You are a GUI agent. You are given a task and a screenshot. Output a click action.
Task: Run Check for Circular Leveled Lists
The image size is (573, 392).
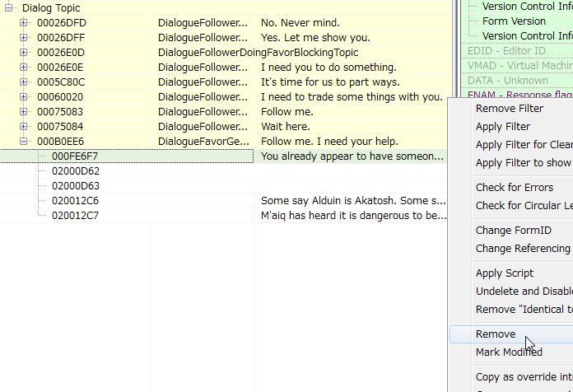coord(524,206)
